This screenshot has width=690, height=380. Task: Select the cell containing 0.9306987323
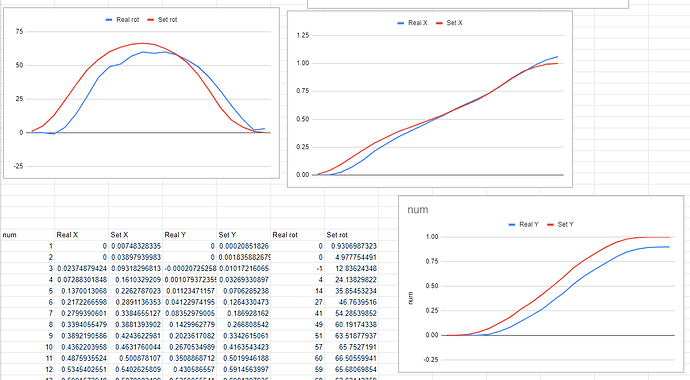pyautogui.click(x=352, y=246)
